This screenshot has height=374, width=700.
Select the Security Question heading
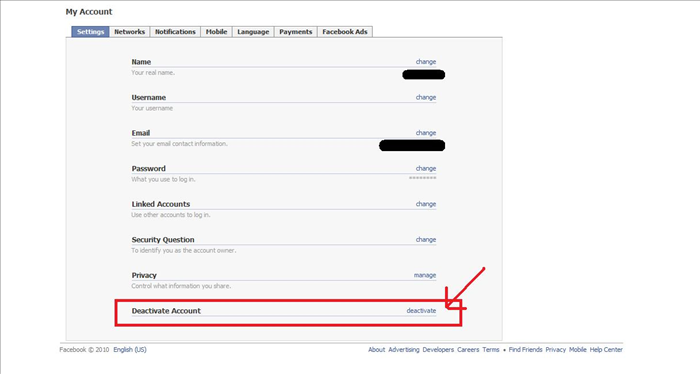pos(163,240)
